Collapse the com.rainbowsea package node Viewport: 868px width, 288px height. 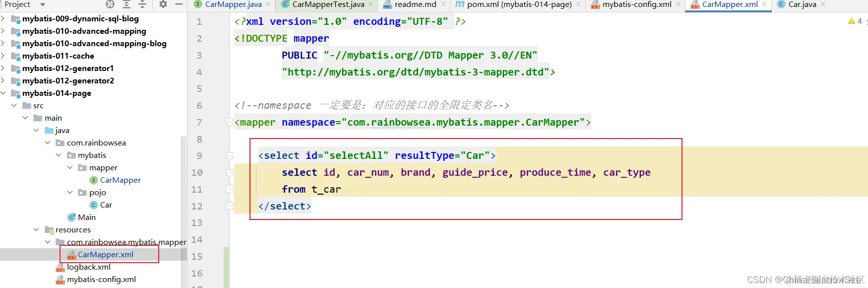(x=48, y=143)
